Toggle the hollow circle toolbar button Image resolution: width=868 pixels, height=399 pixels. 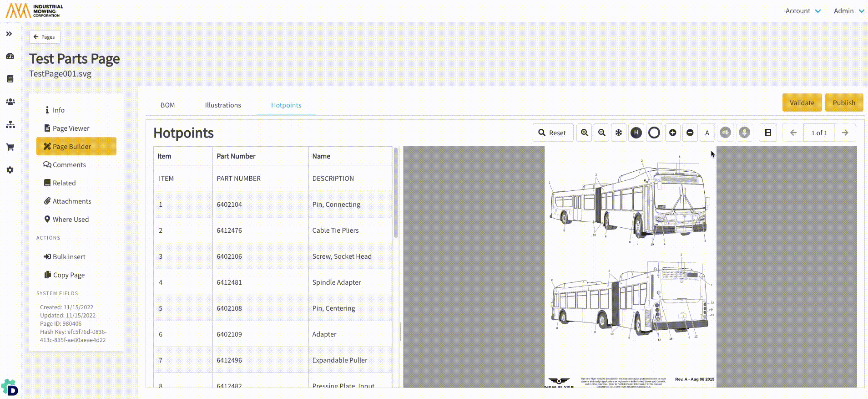click(x=654, y=133)
